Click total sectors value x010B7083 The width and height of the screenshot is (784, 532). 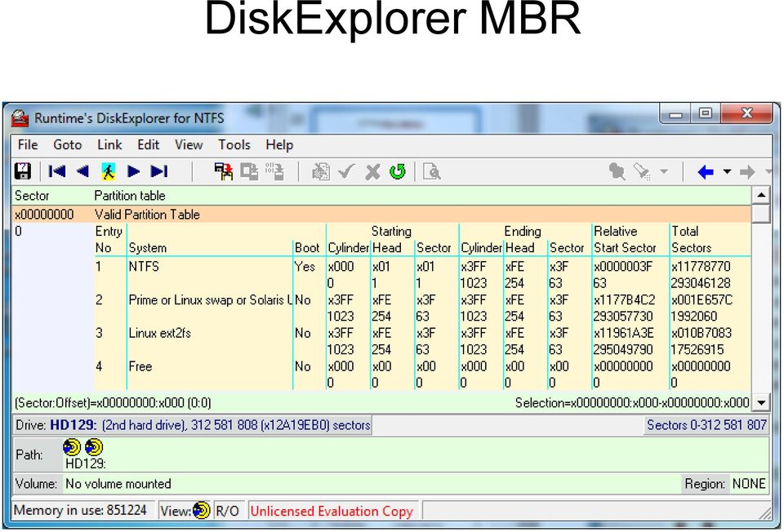[701, 333]
